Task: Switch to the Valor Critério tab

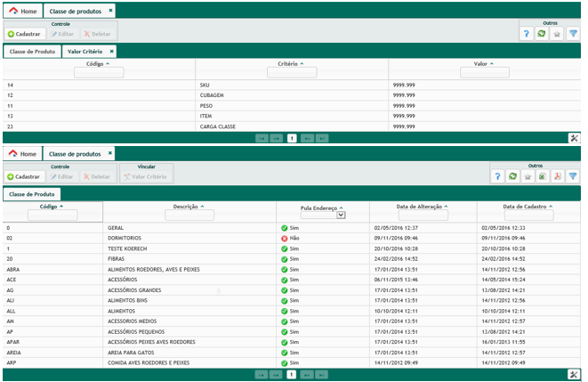Action: click(84, 52)
